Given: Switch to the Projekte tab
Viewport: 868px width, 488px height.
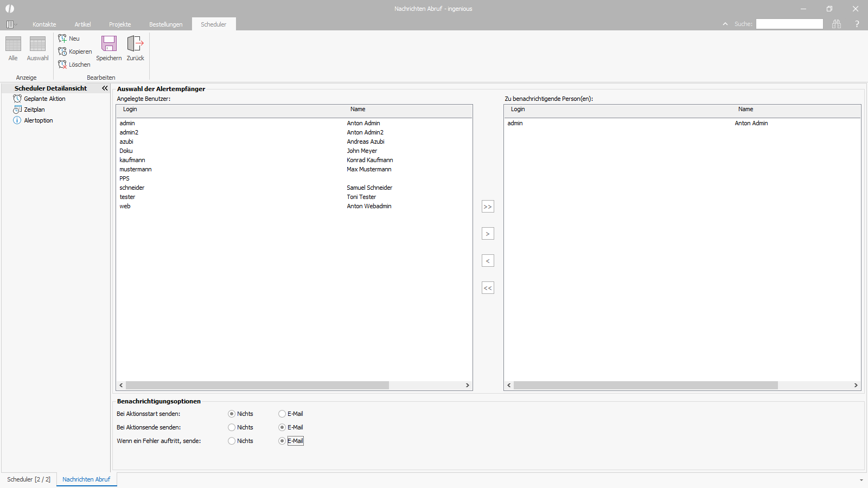Looking at the screenshot, I should click(120, 24).
